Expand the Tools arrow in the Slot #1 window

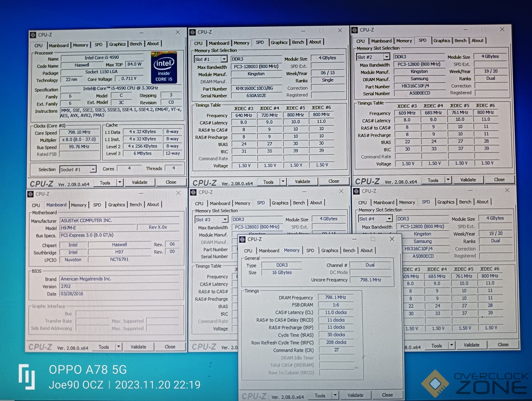click(283, 181)
